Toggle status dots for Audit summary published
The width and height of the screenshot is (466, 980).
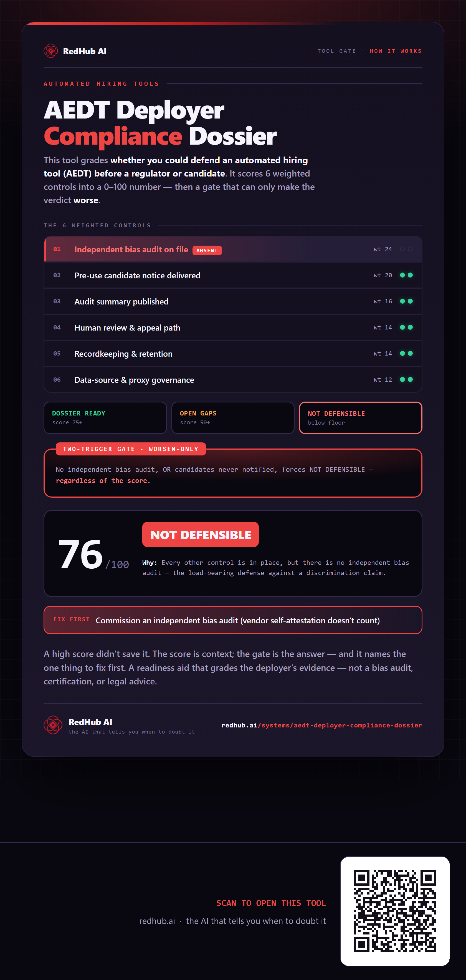coord(406,301)
